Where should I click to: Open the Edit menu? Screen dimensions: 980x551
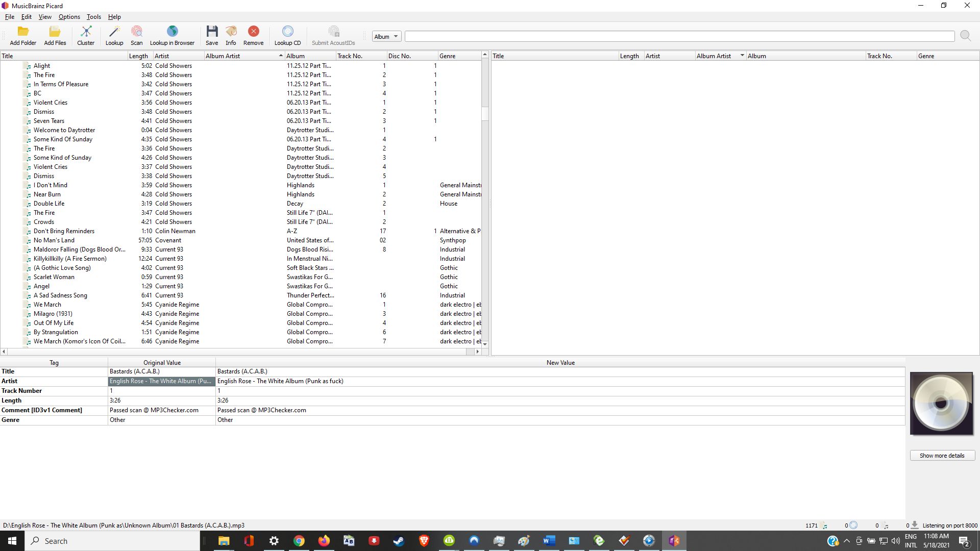27,17
